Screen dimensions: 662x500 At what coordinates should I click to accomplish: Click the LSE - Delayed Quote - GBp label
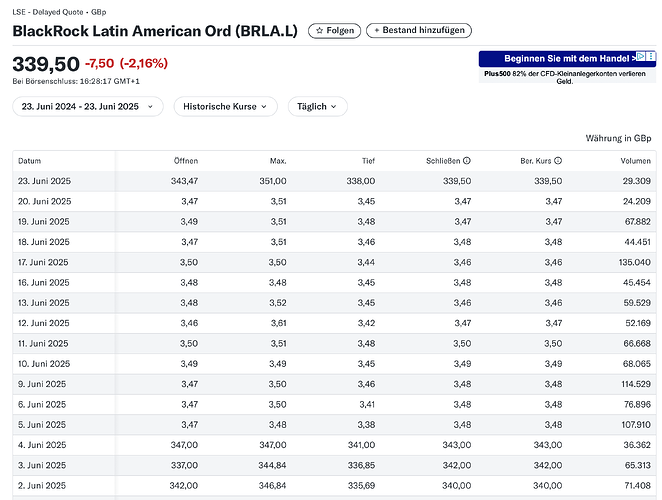tap(59, 12)
